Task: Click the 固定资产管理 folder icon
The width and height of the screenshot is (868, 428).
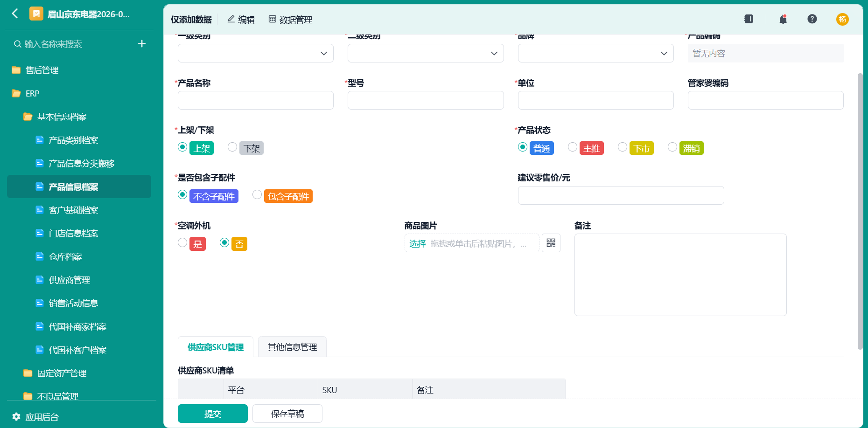Action: (x=28, y=373)
